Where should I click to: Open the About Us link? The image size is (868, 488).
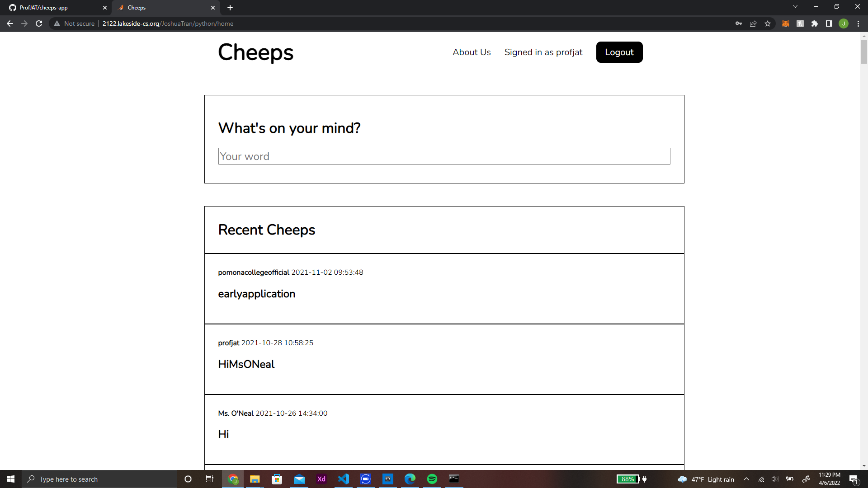pyautogui.click(x=472, y=52)
